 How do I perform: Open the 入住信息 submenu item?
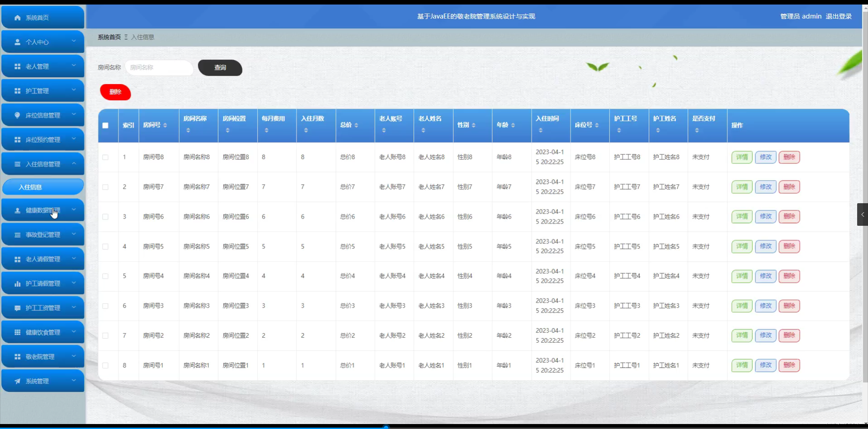tap(43, 187)
